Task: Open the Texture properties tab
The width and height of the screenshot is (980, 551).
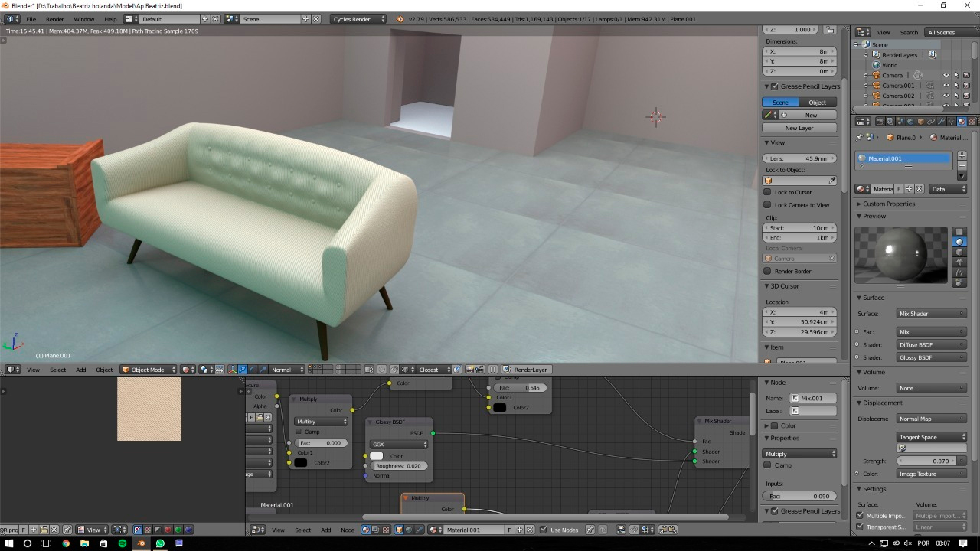Action: (972, 121)
